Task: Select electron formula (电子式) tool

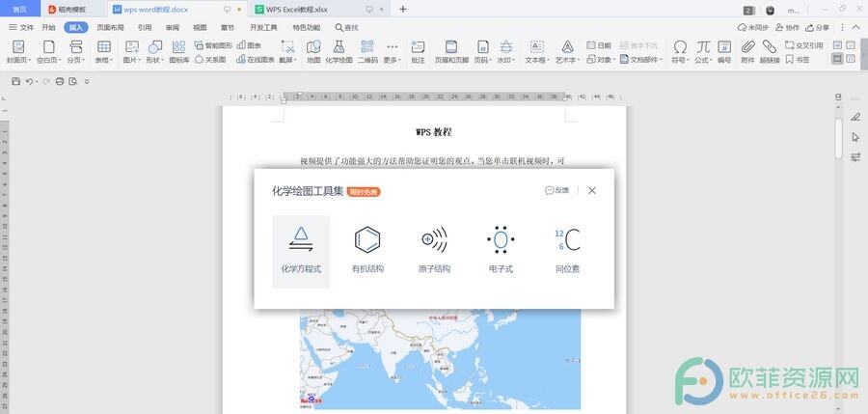Action: pos(501,251)
